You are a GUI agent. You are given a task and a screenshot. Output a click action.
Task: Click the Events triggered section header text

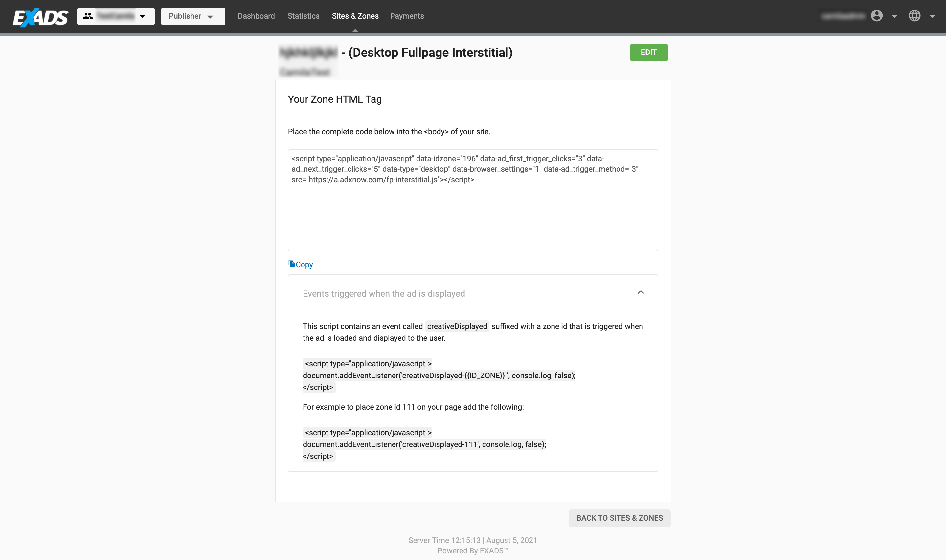click(384, 293)
